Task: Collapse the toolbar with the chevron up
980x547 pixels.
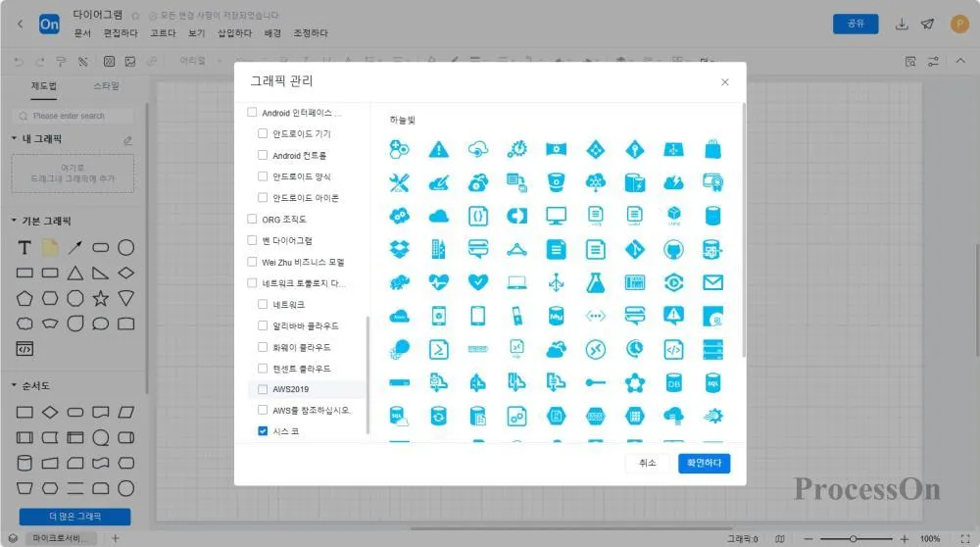Action: (960, 61)
